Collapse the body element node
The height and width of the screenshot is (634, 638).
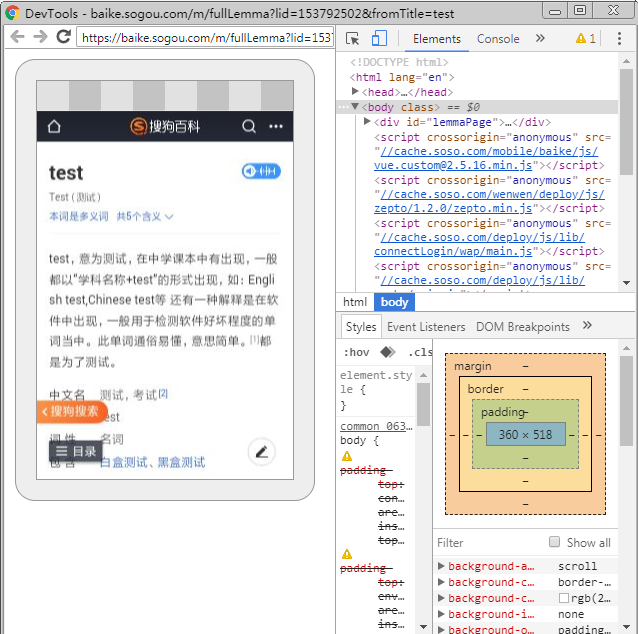coord(355,107)
